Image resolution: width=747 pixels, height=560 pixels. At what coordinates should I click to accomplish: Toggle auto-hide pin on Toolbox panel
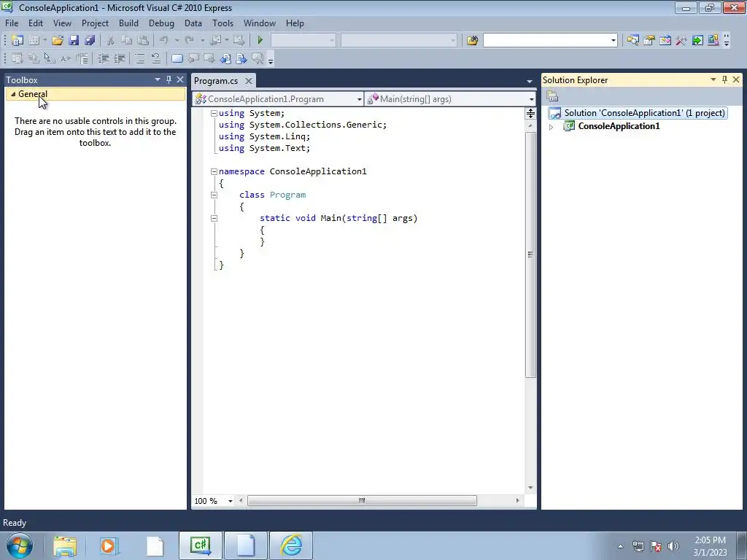(169, 79)
